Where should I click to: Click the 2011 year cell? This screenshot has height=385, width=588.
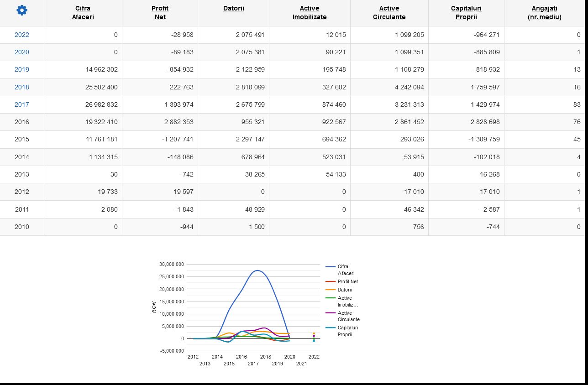[21, 209]
